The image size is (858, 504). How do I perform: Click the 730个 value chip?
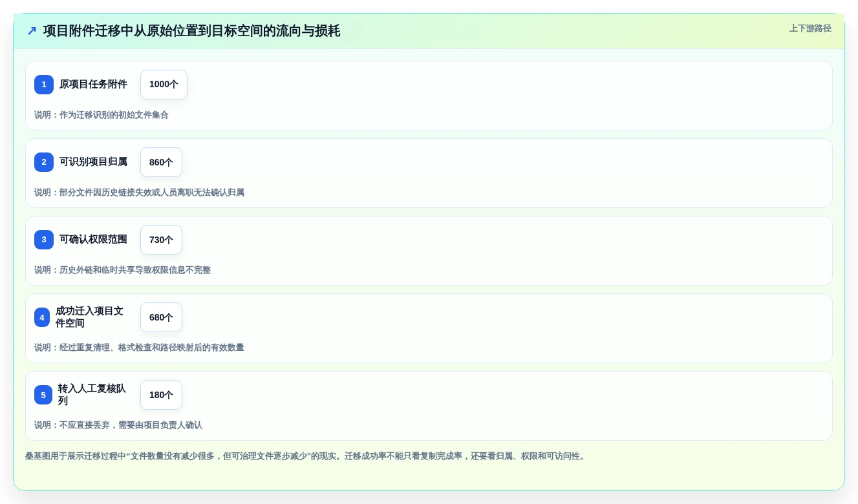161,240
